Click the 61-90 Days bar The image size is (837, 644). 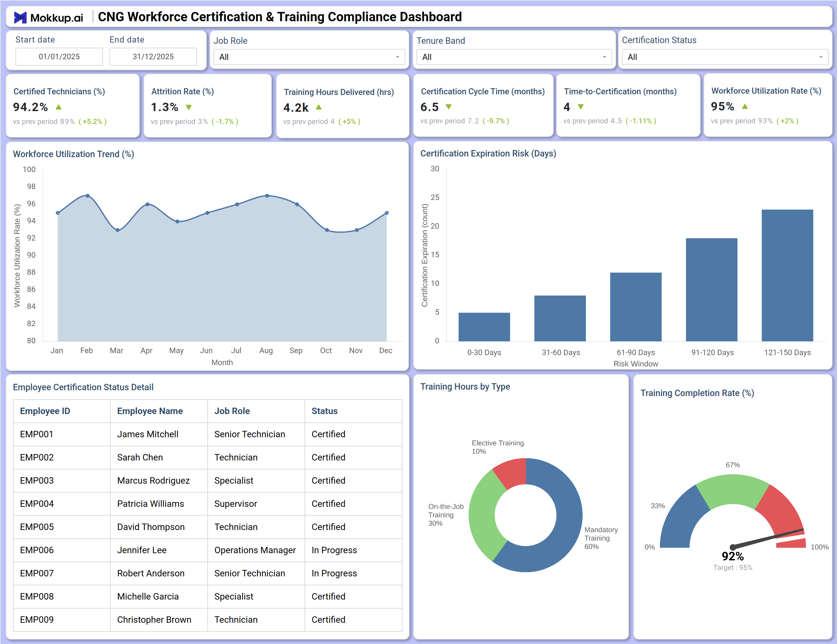point(636,307)
